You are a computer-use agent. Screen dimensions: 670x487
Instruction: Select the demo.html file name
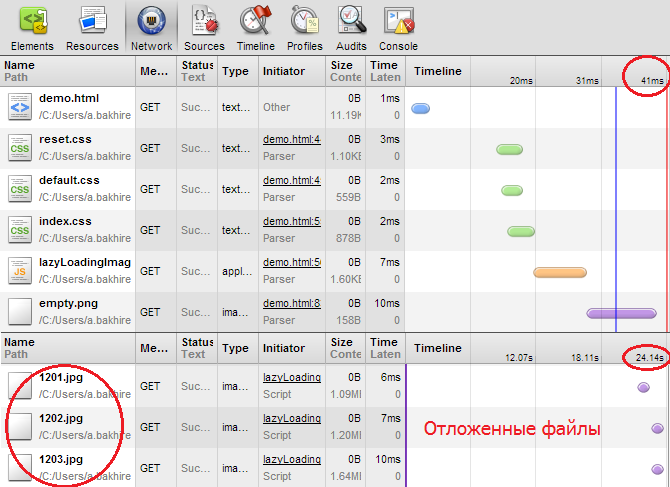coord(69,98)
